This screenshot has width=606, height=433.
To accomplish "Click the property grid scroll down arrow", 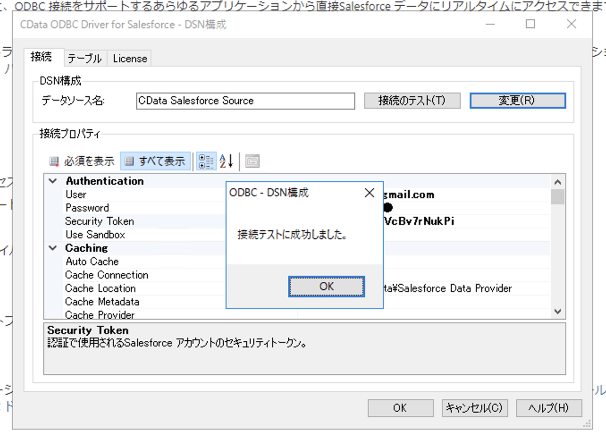I will [557, 311].
